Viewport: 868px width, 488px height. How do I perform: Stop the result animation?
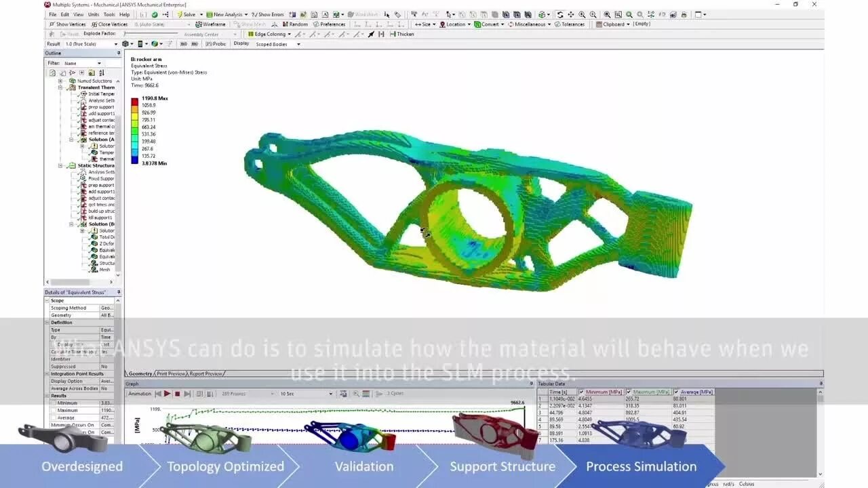178,394
